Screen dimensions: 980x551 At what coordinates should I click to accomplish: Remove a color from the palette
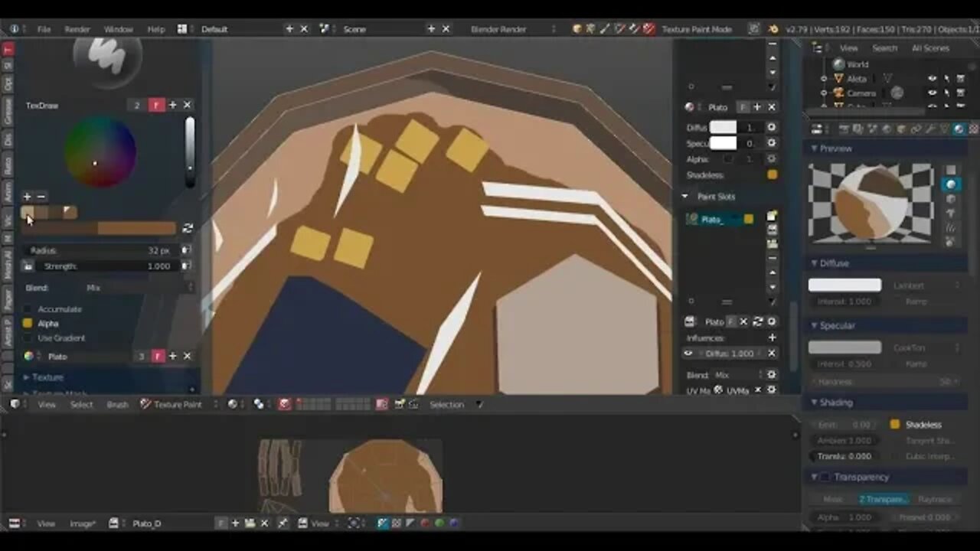pos(41,197)
